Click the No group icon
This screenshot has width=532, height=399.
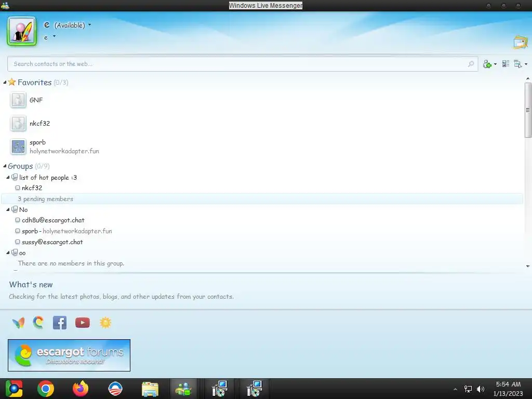[15, 209]
